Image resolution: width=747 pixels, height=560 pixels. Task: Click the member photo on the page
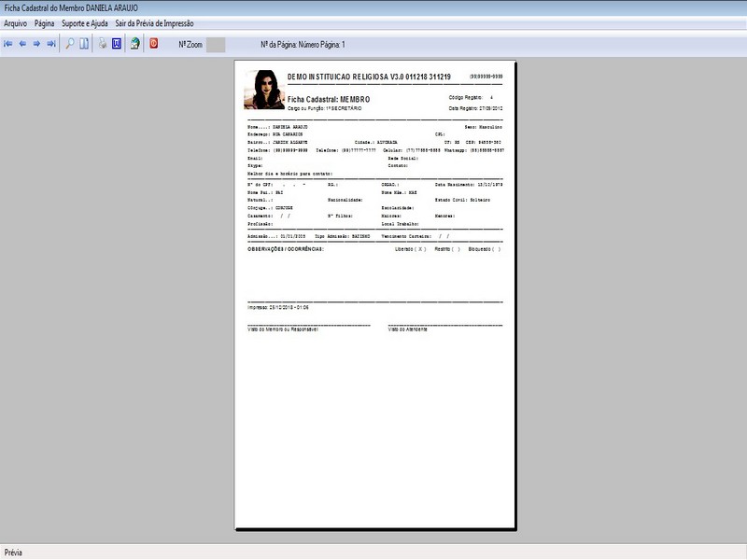point(264,90)
